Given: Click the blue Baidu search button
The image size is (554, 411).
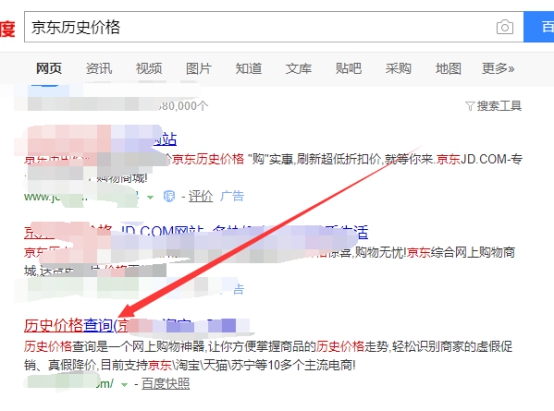Looking at the screenshot, I should pyautogui.click(x=539, y=27).
